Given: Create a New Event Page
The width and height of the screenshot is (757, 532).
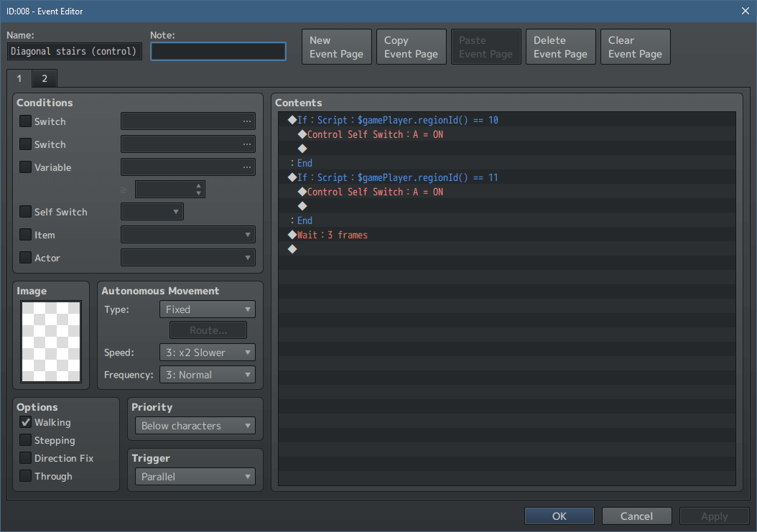Looking at the screenshot, I should pos(336,46).
